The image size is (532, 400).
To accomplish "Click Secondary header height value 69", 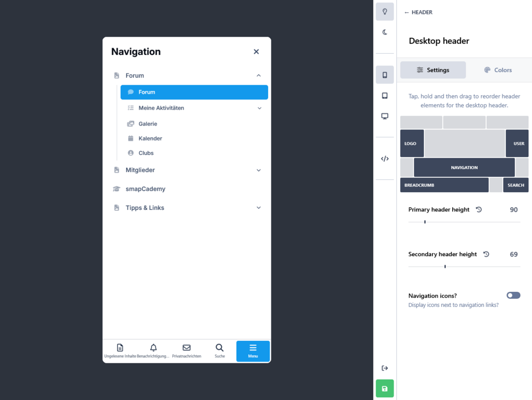I will point(514,255).
